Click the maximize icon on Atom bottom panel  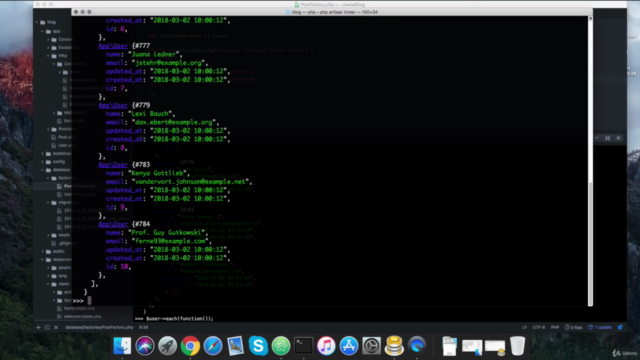607,138
